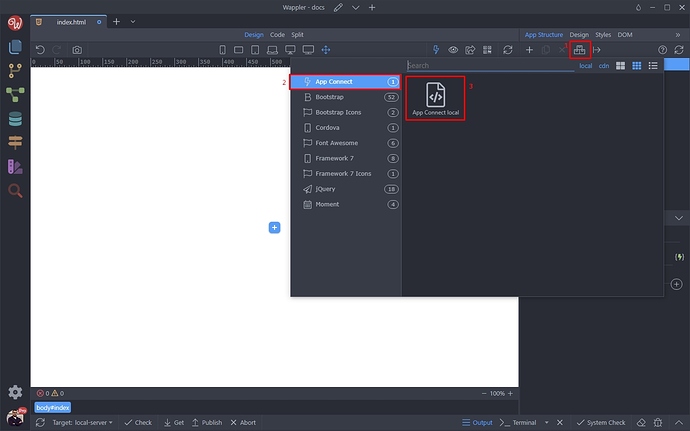
Task: Open the Target: local-server dropdown
Action: click(x=82, y=423)
